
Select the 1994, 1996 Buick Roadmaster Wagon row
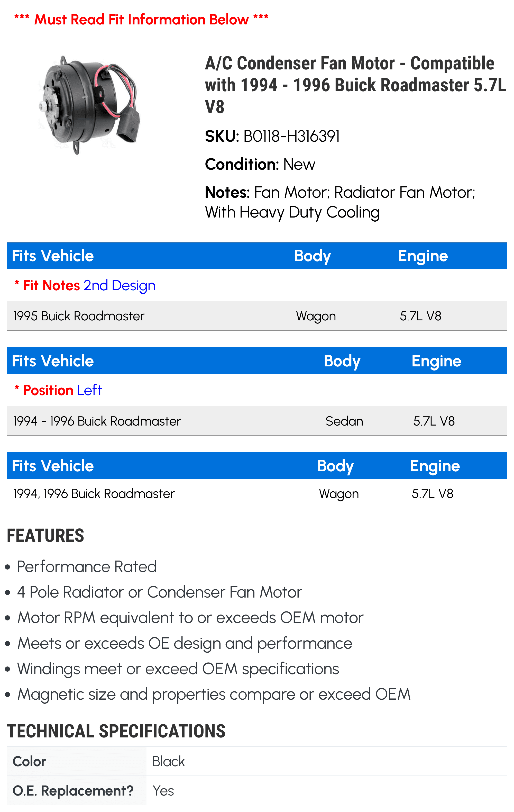point(257,493)
